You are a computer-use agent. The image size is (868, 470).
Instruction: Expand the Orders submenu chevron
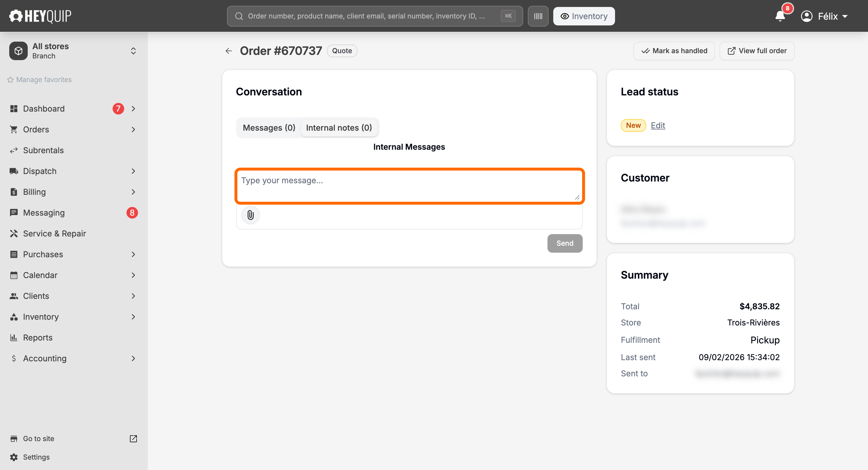point(133,129)
